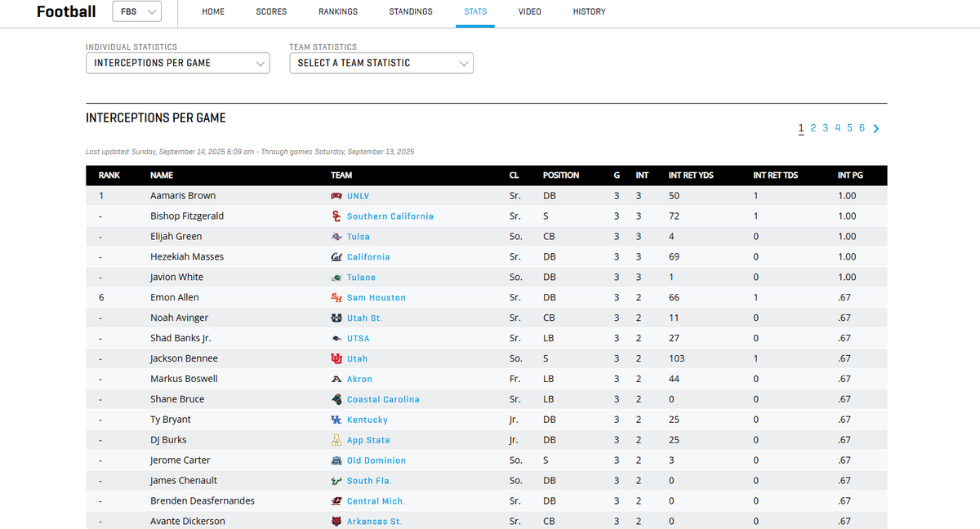Click the Arkansas St. team logo

pyautogui.click(x=336, y=521)
